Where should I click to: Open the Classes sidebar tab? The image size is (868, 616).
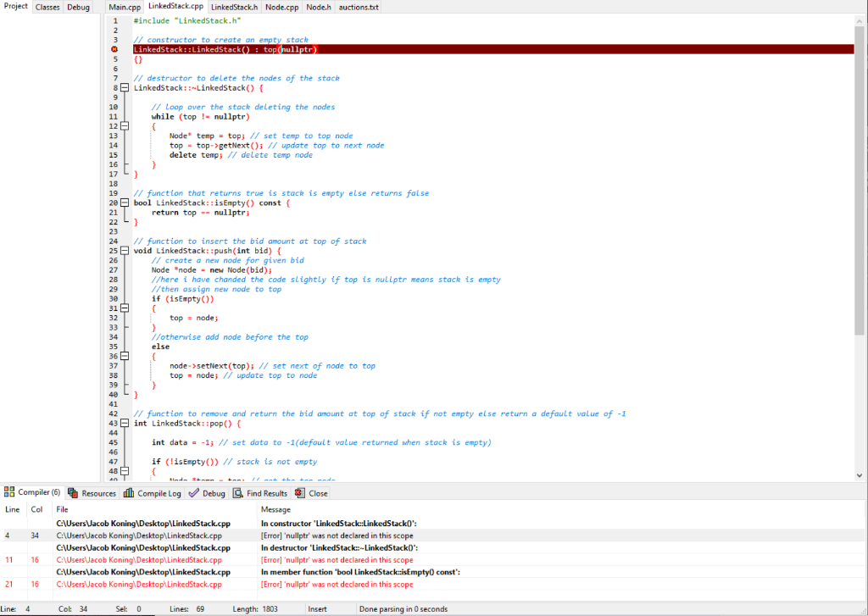point(47,6)
